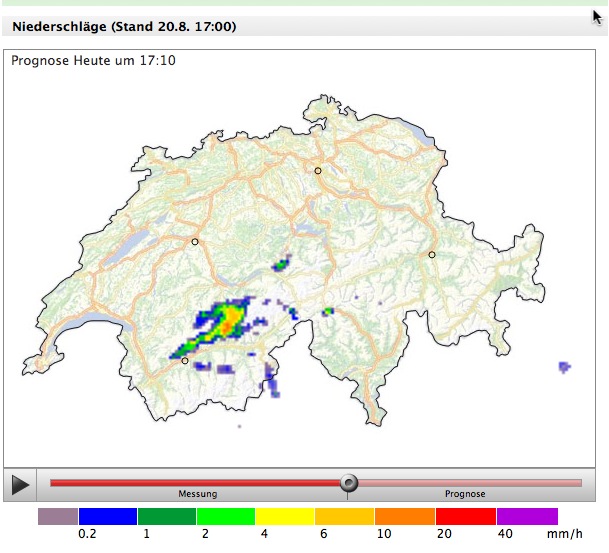609x553 pixels.
Task: Click the Prognose section of the timeline
Action: 470,483
